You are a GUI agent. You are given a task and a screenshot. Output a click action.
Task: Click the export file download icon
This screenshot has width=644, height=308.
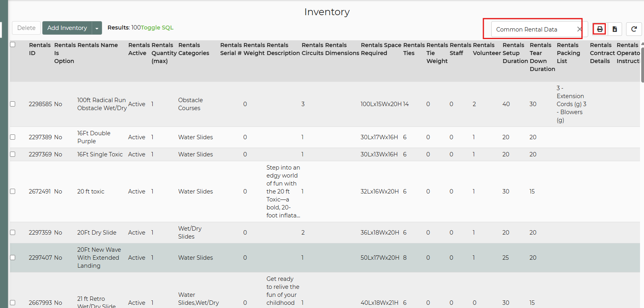click(614, 29)
